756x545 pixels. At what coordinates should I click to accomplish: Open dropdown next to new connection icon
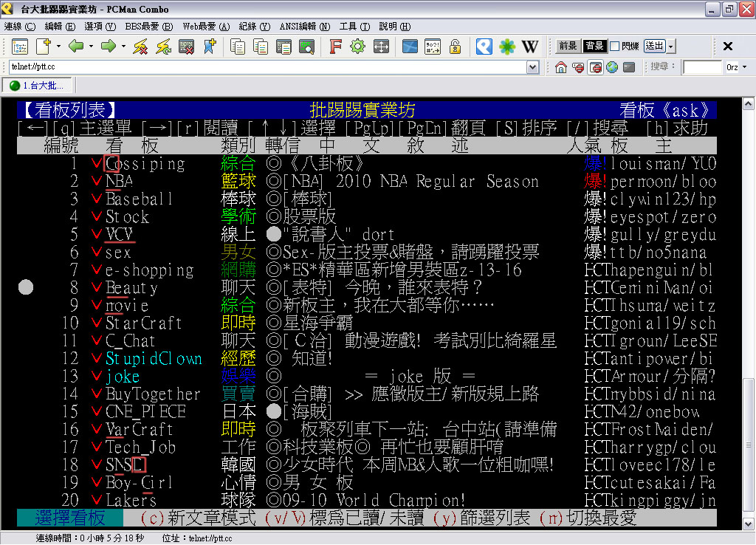click(x=58, y=47)
